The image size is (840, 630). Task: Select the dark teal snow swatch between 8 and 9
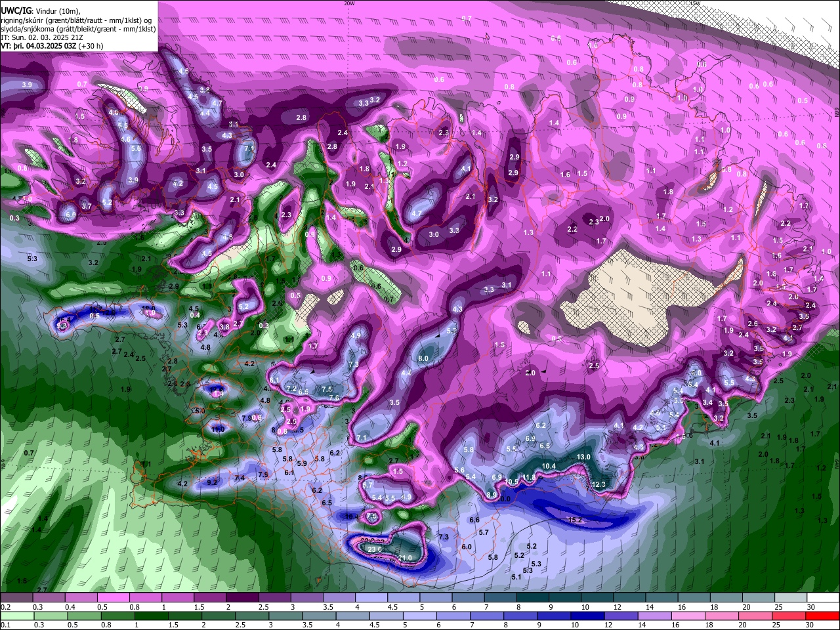click(x=532, y=598)
